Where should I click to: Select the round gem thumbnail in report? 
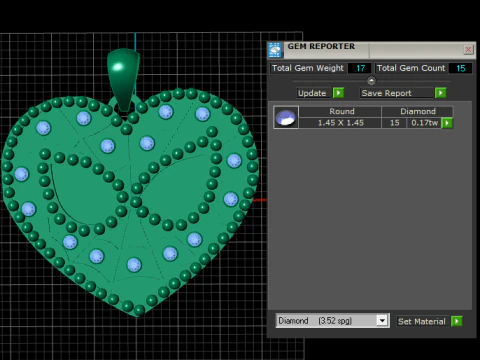coord(286,117)
